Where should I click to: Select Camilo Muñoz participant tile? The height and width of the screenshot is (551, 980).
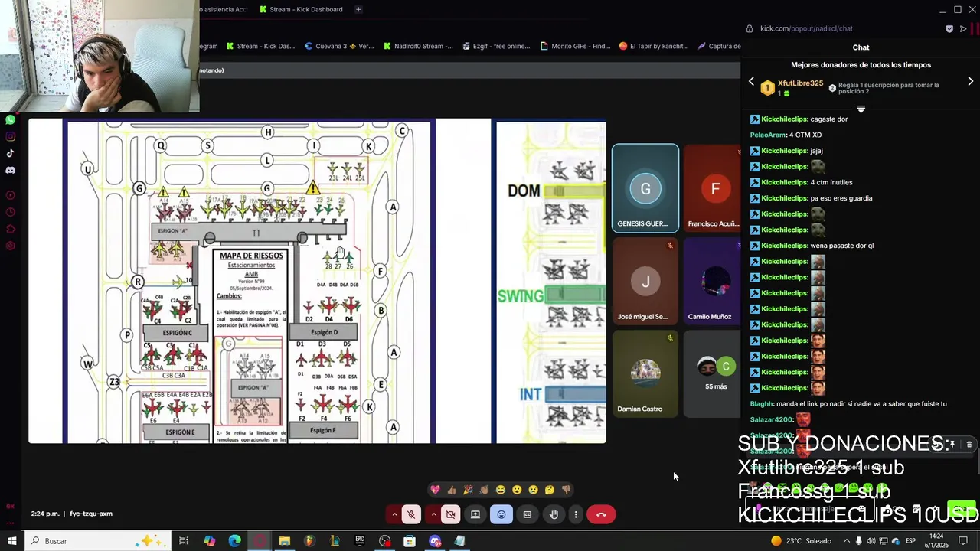point(712,281)
